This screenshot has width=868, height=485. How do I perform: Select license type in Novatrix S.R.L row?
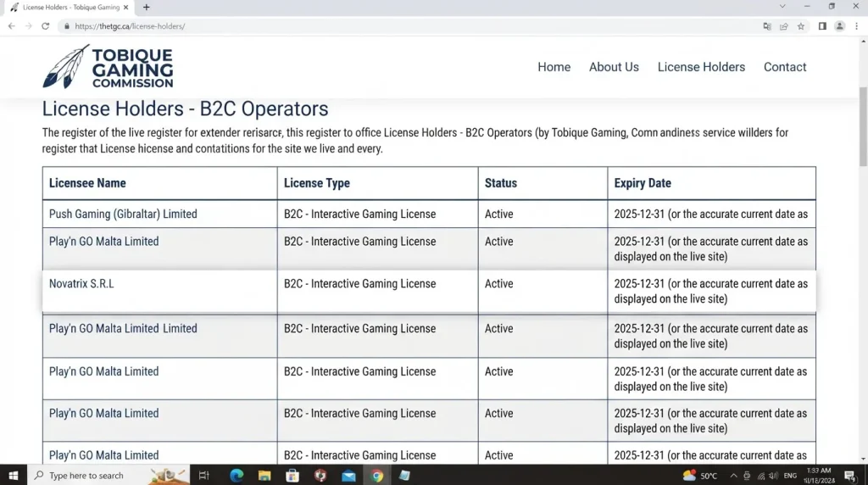click(x=359, y=283)
